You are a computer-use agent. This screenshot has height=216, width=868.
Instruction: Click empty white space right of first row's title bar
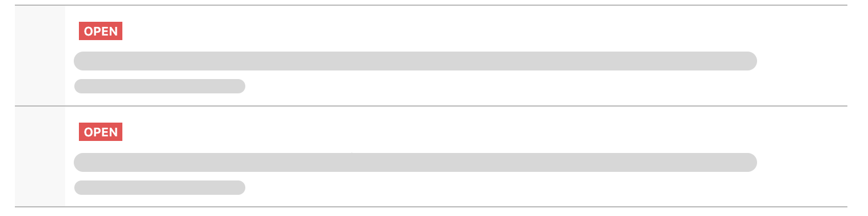802,61
